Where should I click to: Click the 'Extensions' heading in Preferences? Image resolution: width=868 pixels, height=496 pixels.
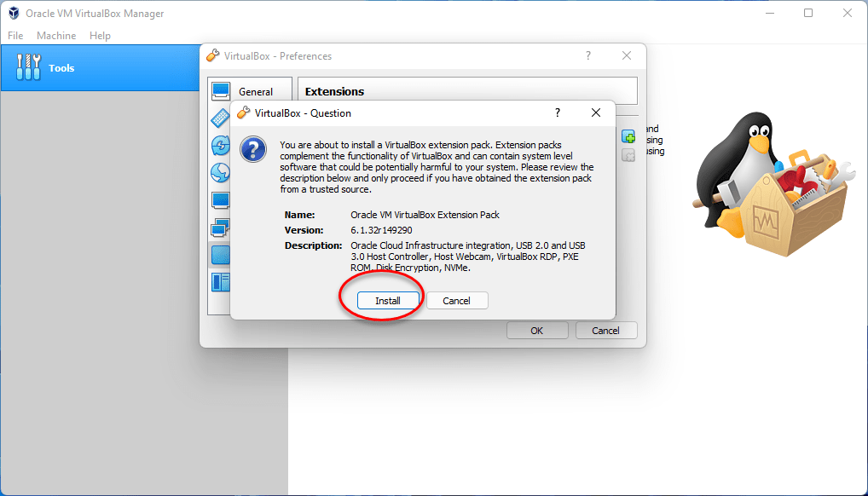click(x=334, y=92)
